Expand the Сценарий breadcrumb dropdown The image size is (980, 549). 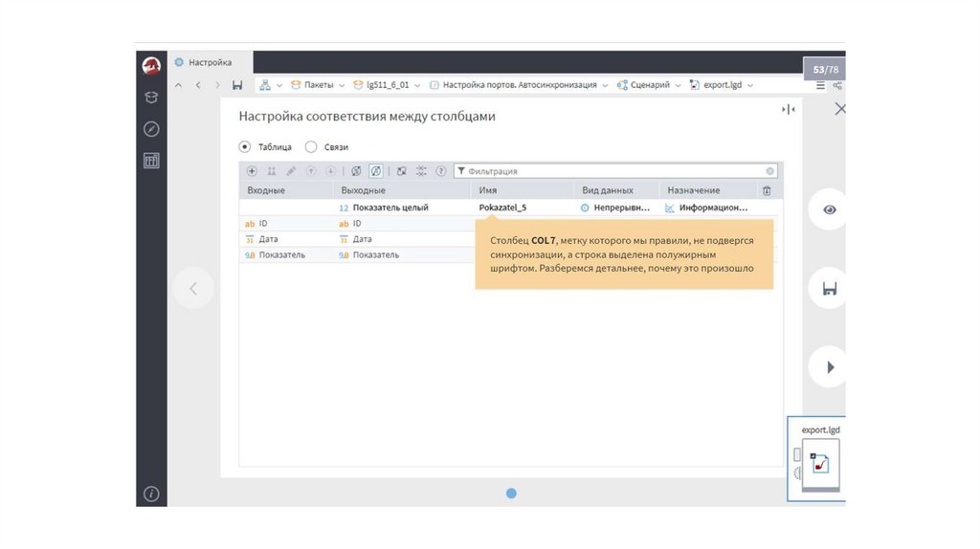pyautogui.click(x=678, y=85)
